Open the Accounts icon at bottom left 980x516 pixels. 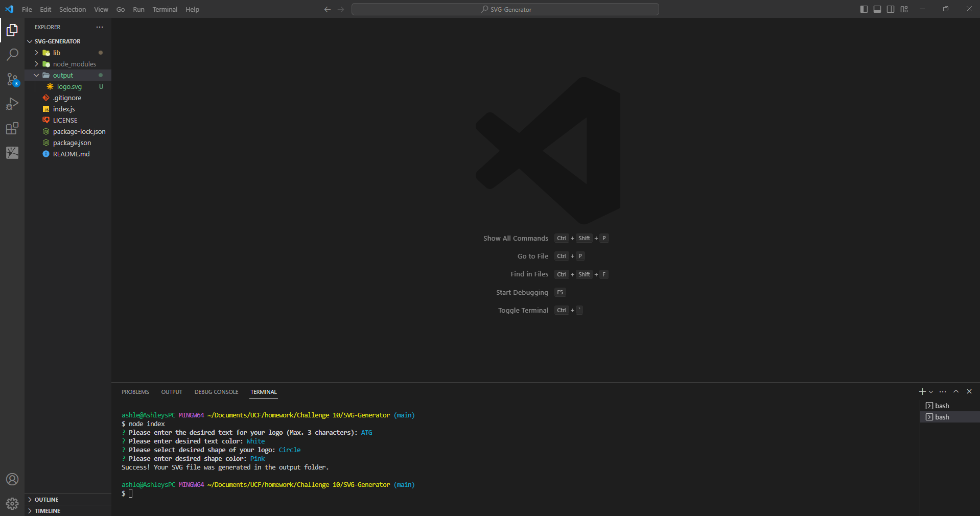[x=12, y=479]
